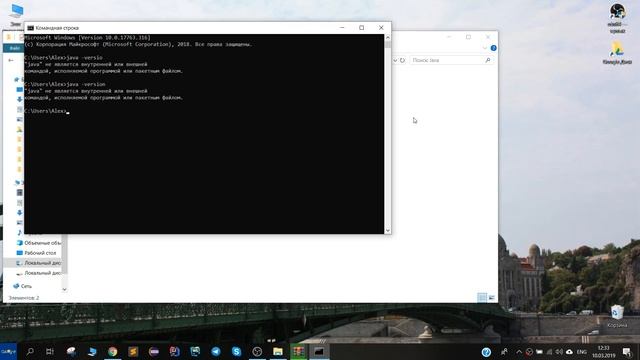The height and width of the screenshot is (360, 640).
Task: Open the File tab in Explorer
Action: pos(14,48)
